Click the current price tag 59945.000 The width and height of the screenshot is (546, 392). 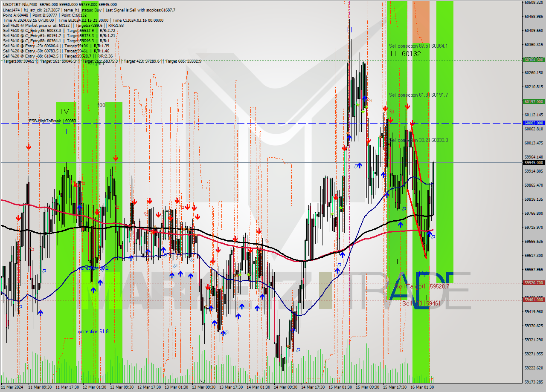534,162
